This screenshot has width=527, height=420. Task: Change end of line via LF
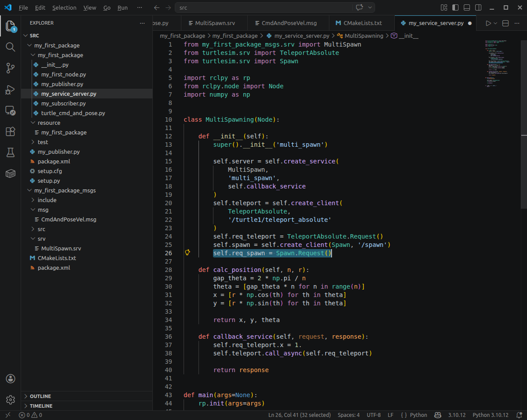(390, 415)
